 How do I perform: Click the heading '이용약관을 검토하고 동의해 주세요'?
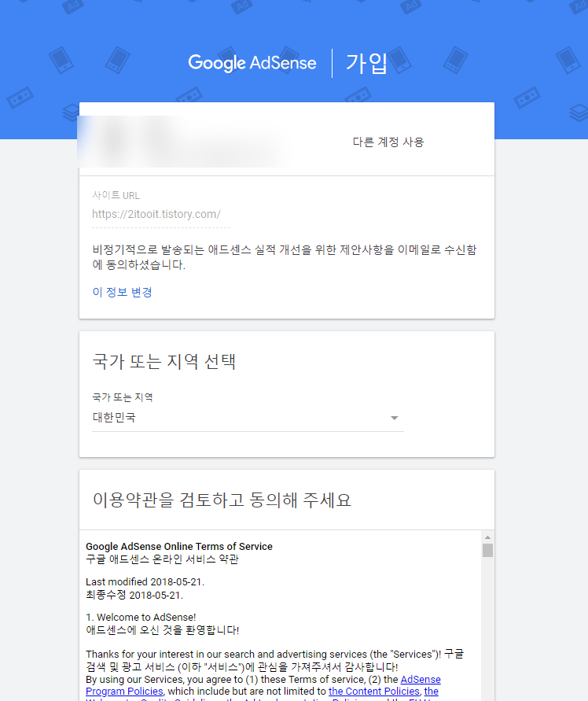(222, 500)
